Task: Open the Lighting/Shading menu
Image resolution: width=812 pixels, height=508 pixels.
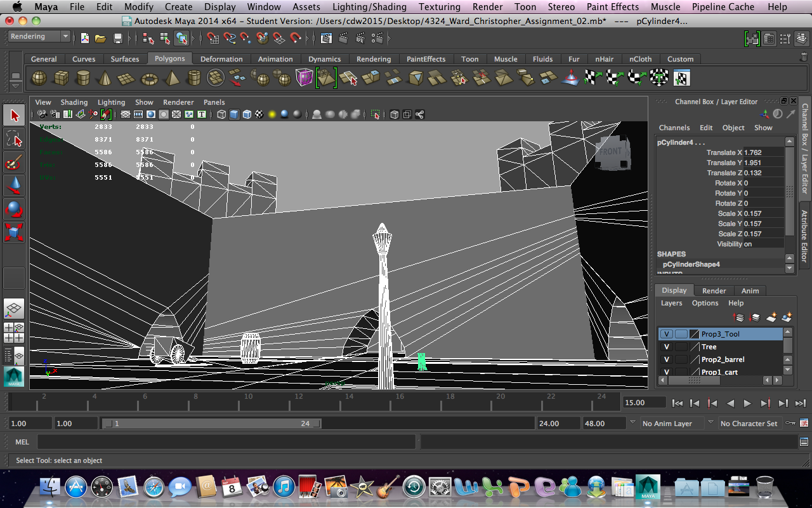Action: 369,7
